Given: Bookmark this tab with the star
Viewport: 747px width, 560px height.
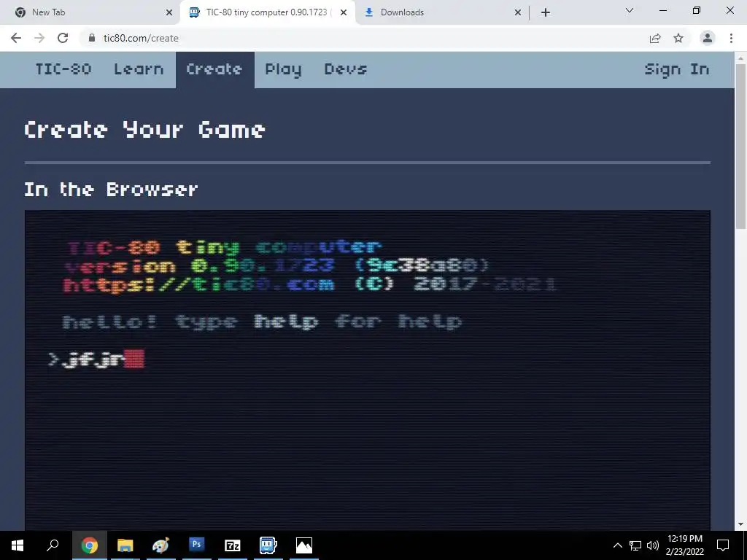Looking at the screenshot, I should (678, 38).
